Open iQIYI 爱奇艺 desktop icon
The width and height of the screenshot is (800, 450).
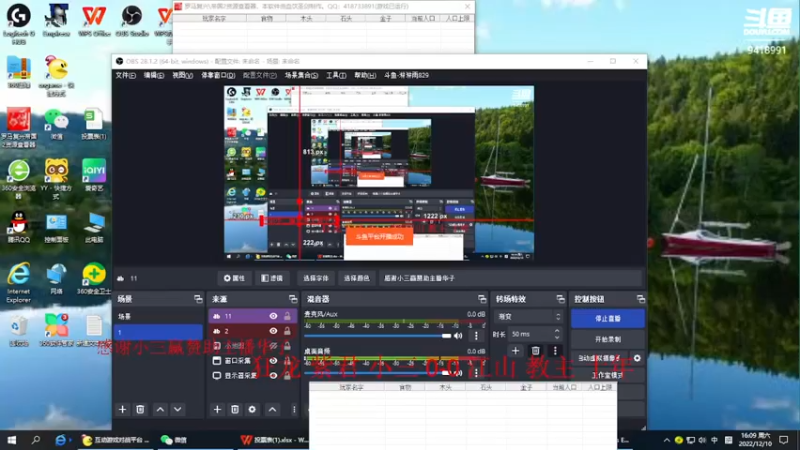(x=94, y=176)
